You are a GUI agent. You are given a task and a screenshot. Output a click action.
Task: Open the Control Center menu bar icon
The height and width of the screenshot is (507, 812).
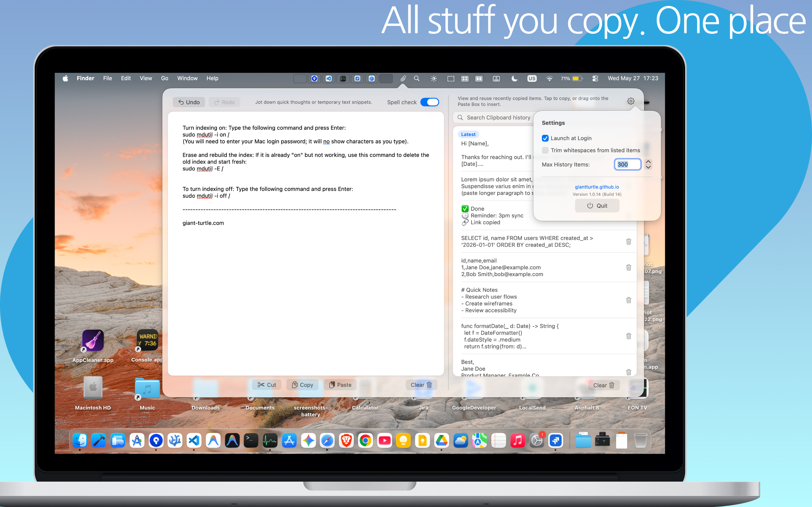click(x=595, y=79)
